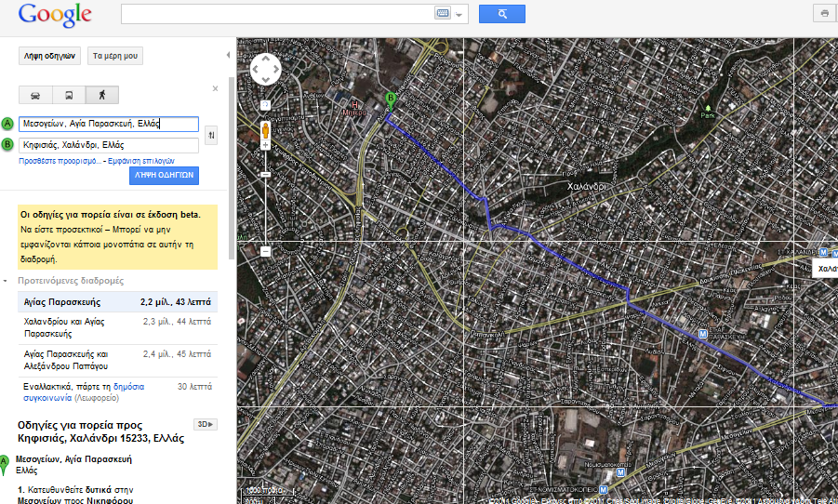This screenshot has width=838, height=504.
Task: Click the Εμφάνιση επιλογών link
Action: point(141,161)
